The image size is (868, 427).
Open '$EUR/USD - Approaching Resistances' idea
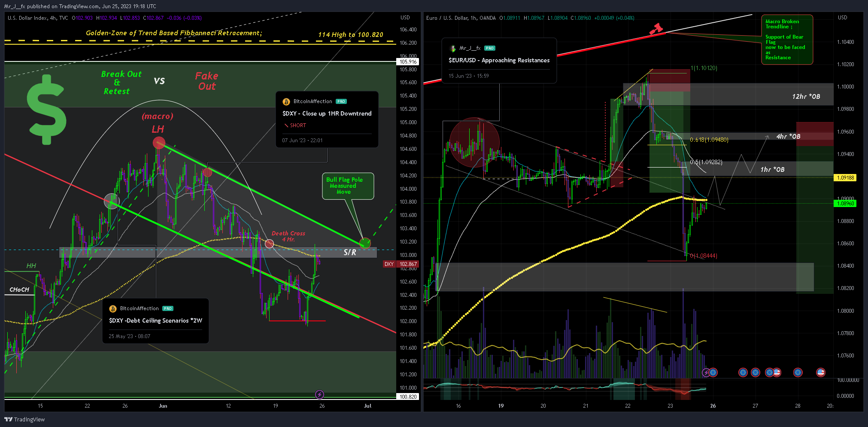[x=499, y=60]
